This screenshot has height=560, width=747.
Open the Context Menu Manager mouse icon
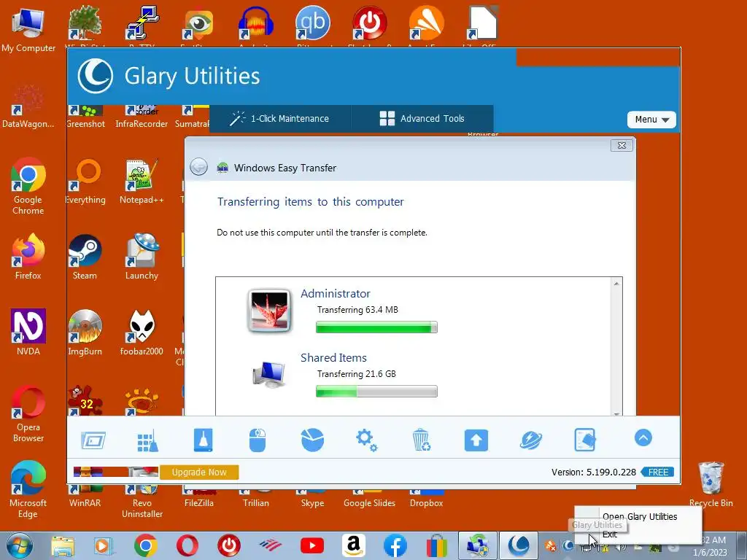[x=258, y=440]
